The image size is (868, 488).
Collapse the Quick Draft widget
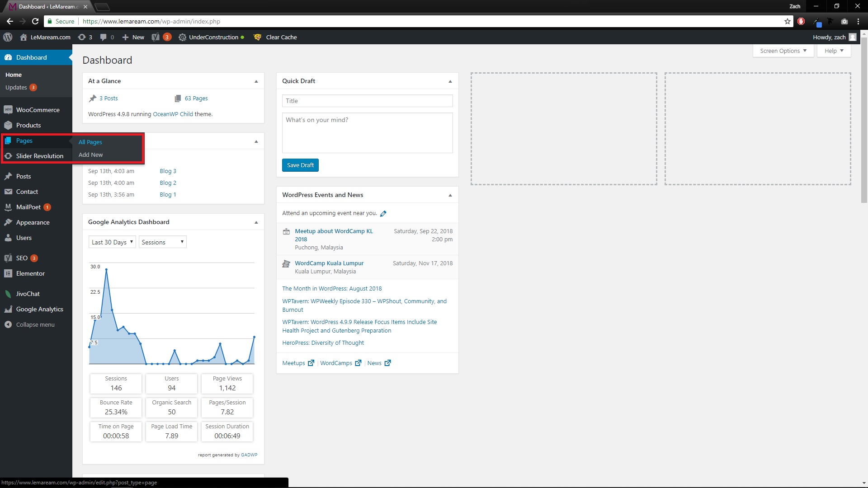[450, 81]
